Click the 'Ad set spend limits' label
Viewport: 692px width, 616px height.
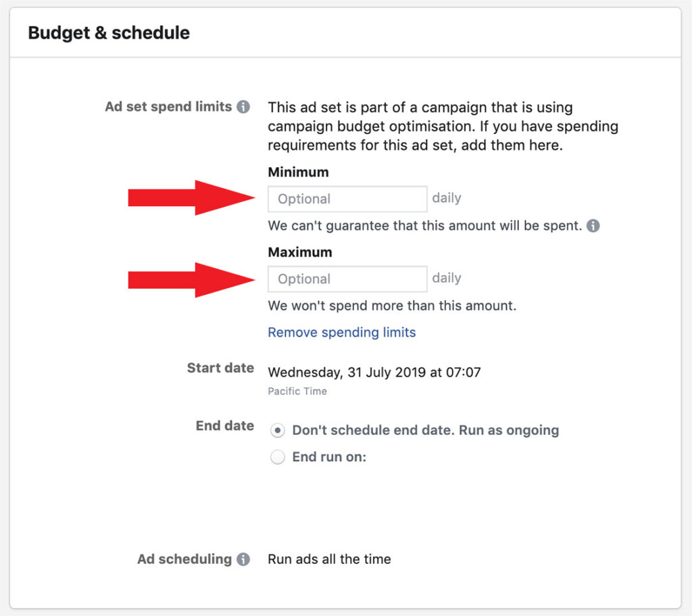coord(168,107)
